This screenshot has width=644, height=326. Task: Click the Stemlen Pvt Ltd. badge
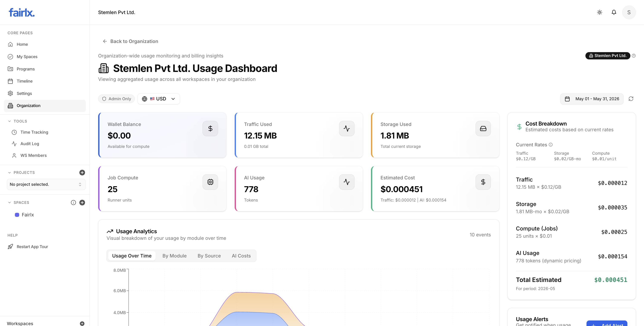coord(608,56)
